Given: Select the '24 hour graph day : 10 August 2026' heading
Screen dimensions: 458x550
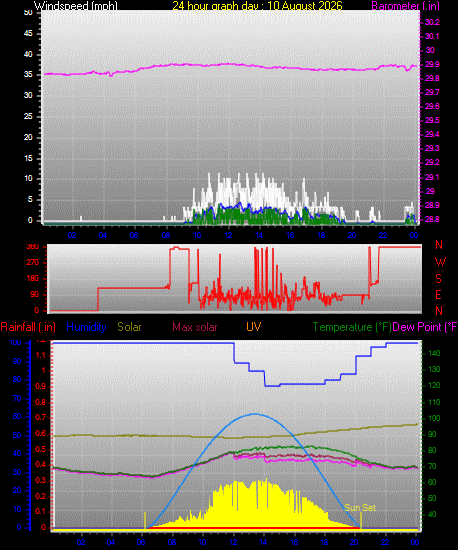Looking at the screenshot, I should 257,6.
